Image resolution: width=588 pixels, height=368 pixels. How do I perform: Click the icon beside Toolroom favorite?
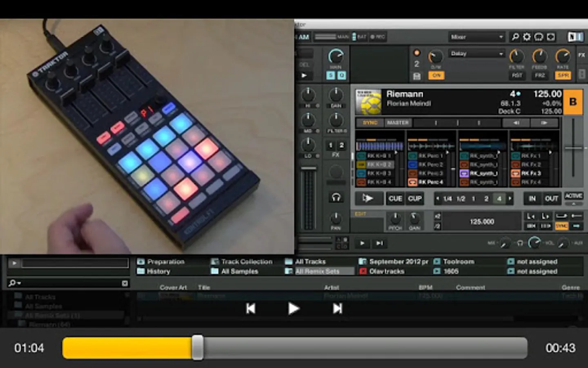tap(437, 261)
